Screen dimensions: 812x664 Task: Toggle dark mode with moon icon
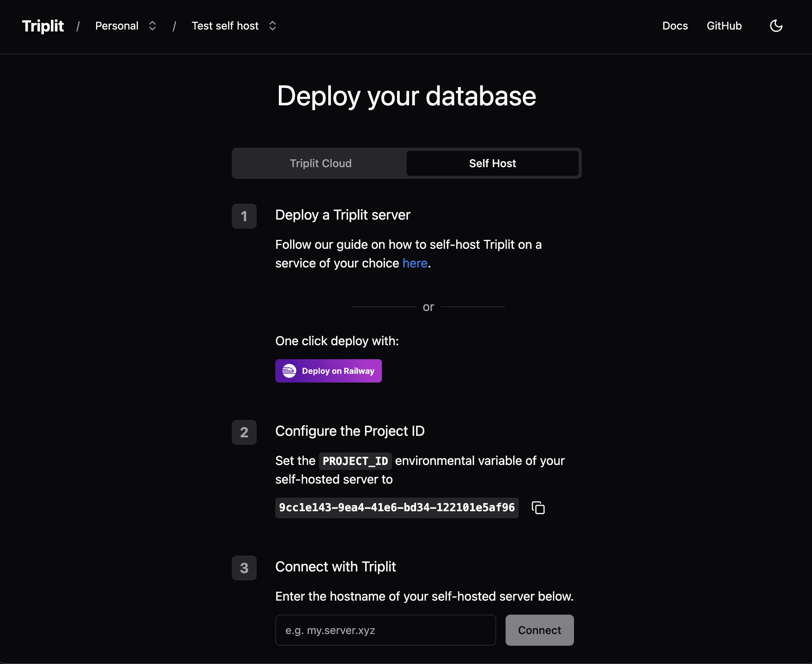tap(776, 26)
